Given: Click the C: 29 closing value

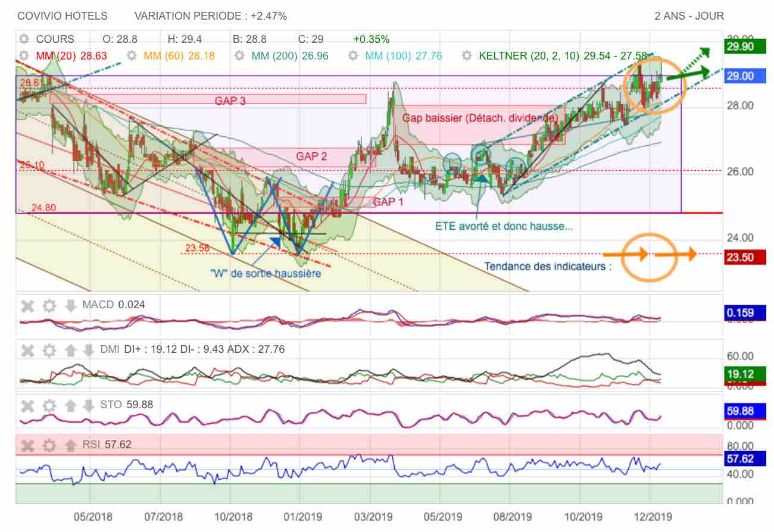Looking at the screenshot, I should point(311,39).
